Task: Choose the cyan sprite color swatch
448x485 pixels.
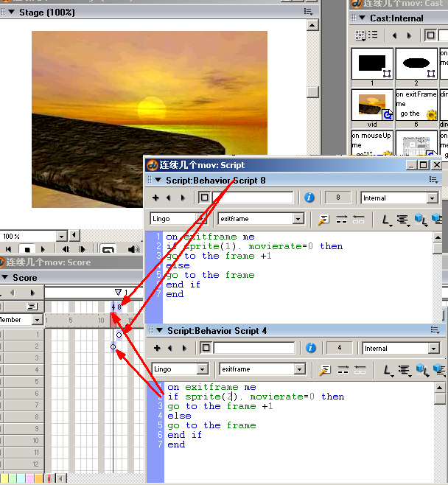Action: pos(21,479)
